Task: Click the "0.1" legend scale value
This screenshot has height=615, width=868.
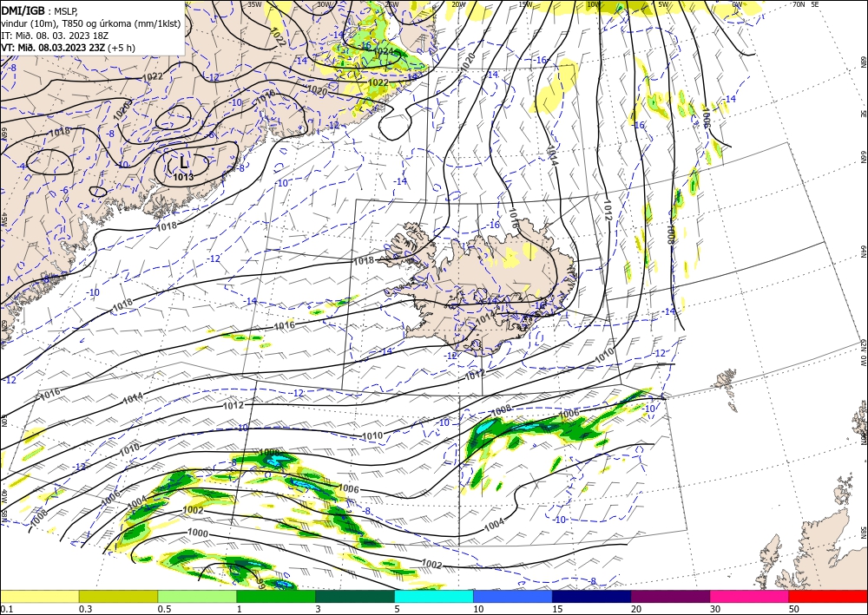Action: (6, 609)
